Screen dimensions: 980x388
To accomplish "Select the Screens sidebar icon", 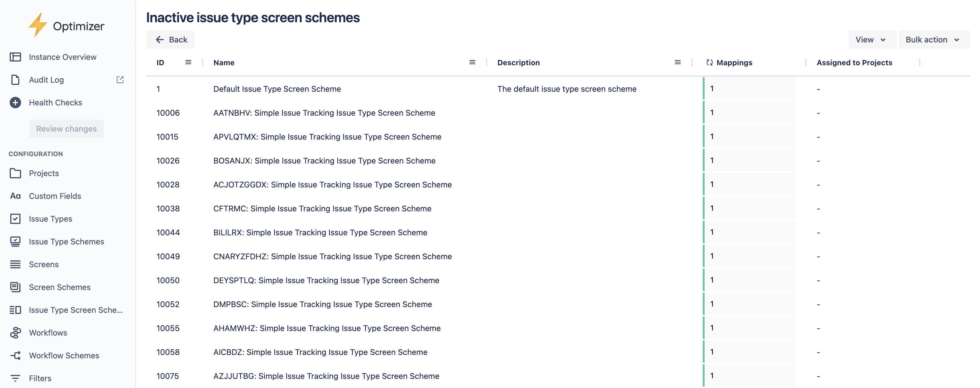I will [x=15, y=264].
